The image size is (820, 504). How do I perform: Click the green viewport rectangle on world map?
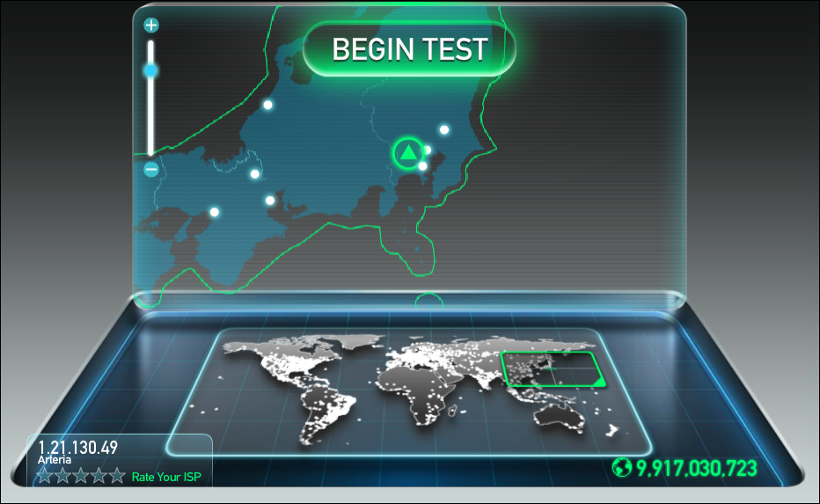tap(553, 369)
